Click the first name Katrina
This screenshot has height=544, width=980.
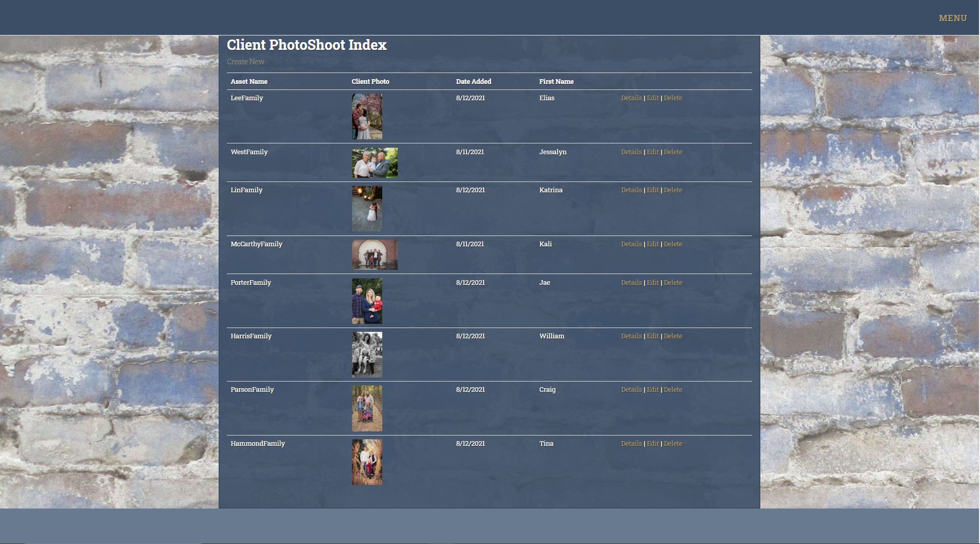click(x=551, y=190)
